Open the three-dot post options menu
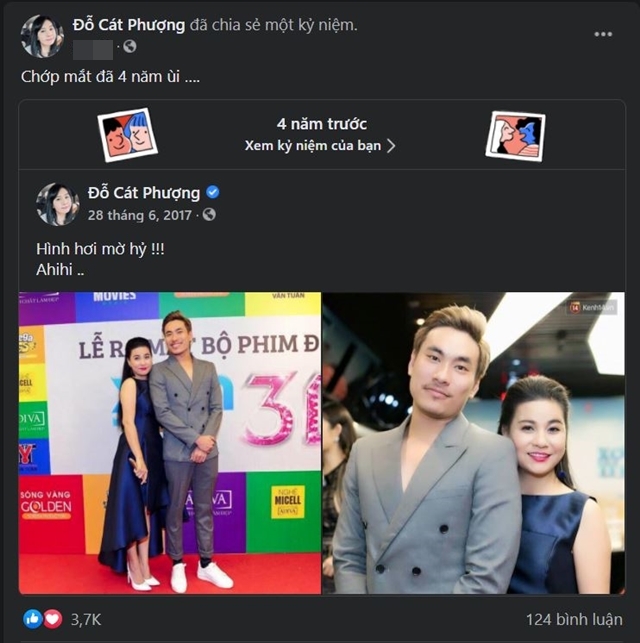Viewport: 640px width, 643px height. point(603,34)
